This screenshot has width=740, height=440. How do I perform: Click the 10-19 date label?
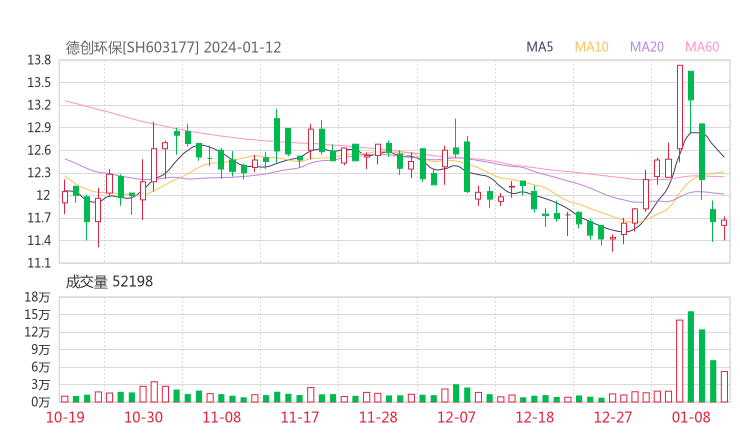65,417
